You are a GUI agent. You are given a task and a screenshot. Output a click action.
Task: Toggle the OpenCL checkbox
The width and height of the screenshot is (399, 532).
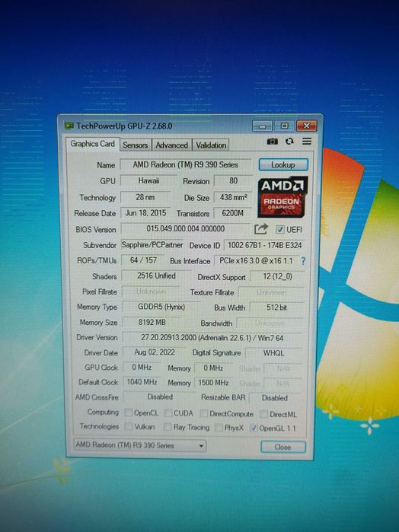pos(129,413)
